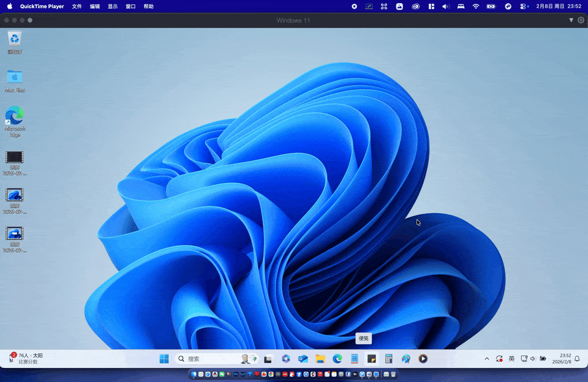The image size is (588, 382).
Task: Launch the Calculator app from taskbar
Action: (388, 359)
